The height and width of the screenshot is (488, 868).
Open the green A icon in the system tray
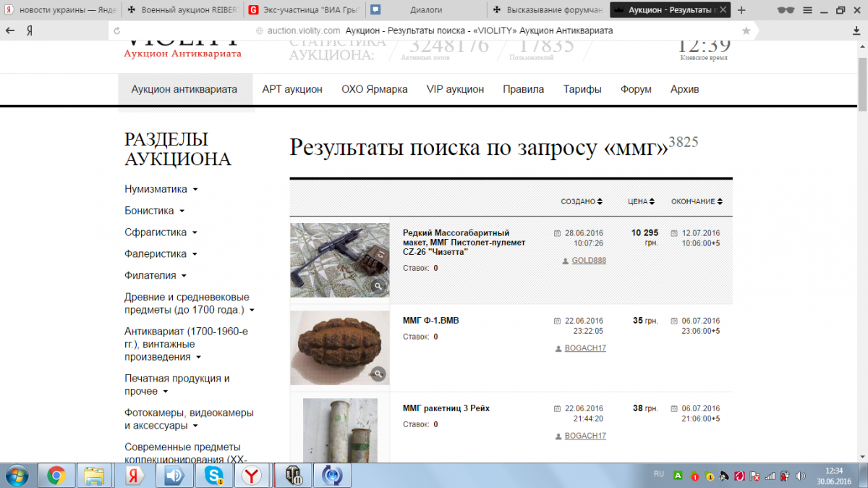coord(678,476)
